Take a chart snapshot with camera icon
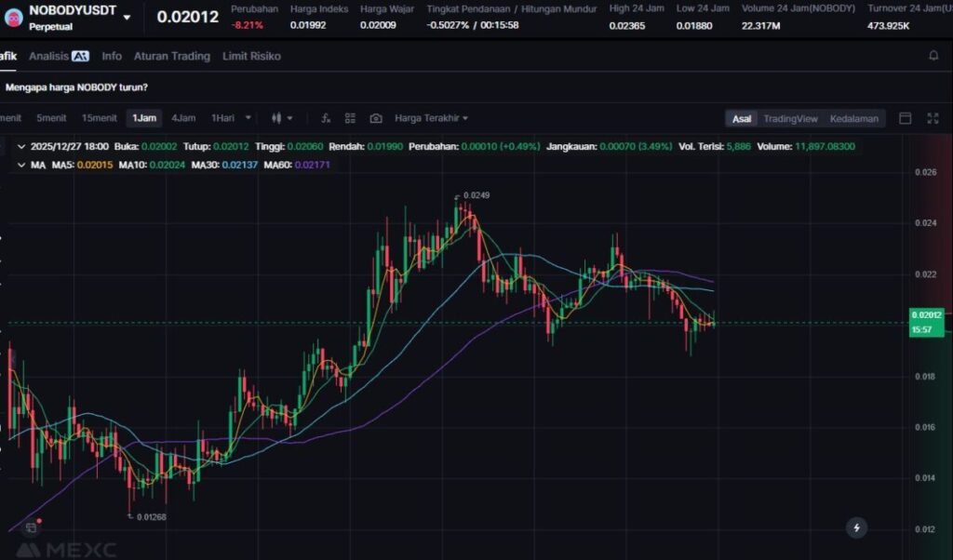Viewport: 953px width, 560px height. (x=376, y=118)
